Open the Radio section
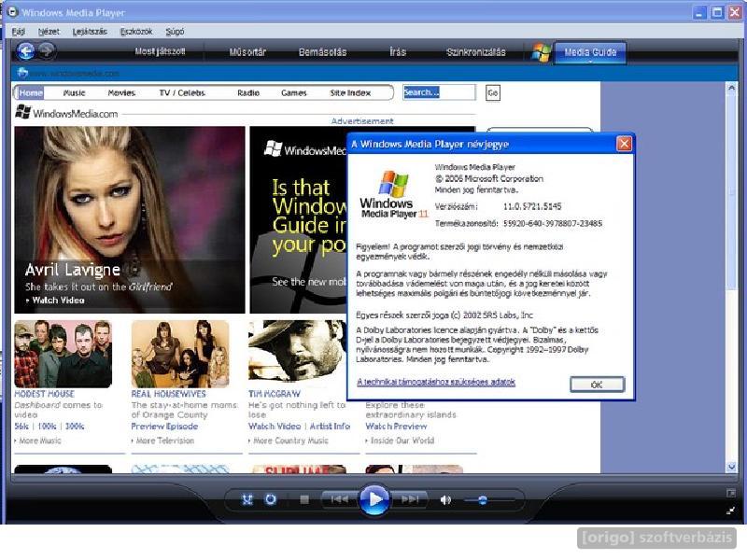747x560 pixels. tap(248, 92)
